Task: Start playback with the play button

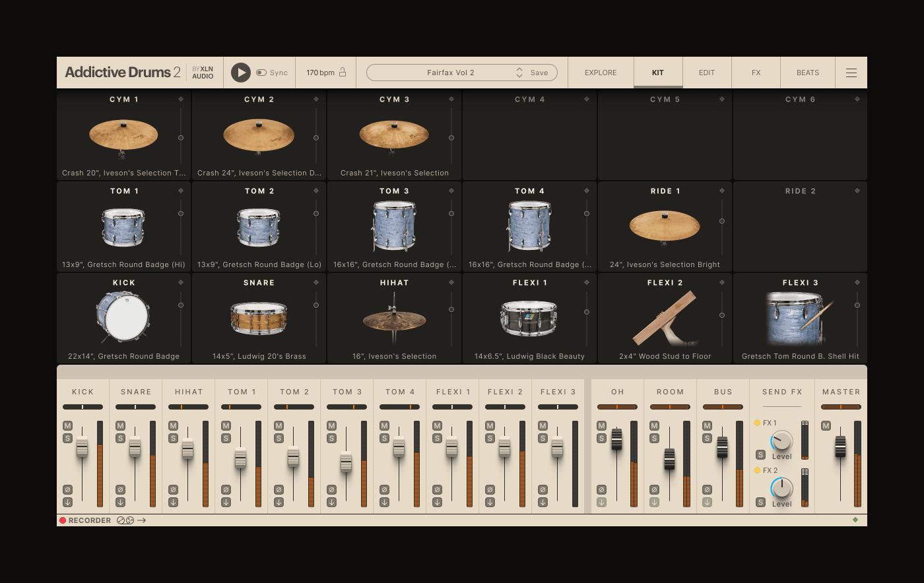Action: click(240, 73)
